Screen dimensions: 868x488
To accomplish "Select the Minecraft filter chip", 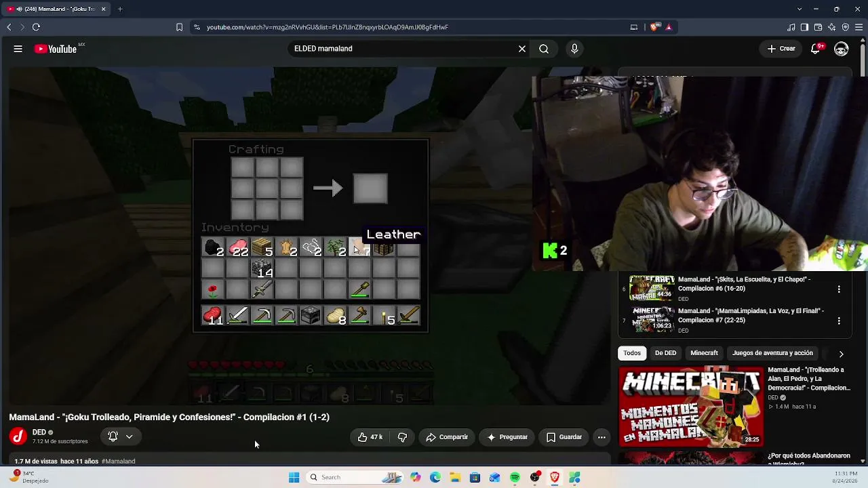I will (x=704, y=353).
